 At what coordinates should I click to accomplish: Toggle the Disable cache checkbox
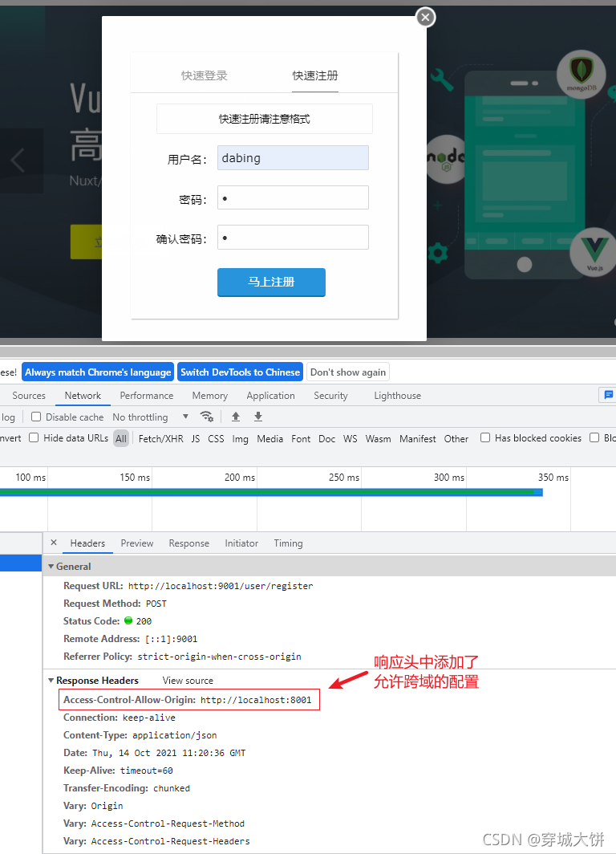[x=36, y=417]
